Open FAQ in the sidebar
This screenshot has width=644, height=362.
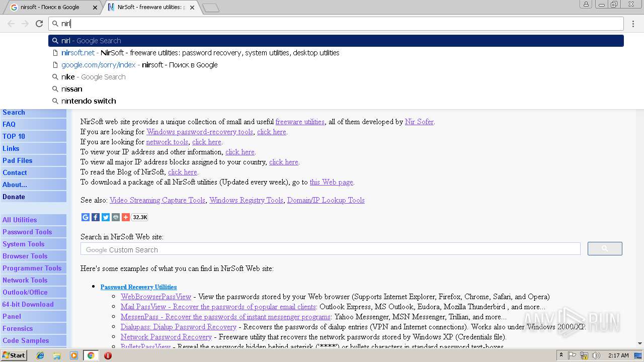[33, 124]
